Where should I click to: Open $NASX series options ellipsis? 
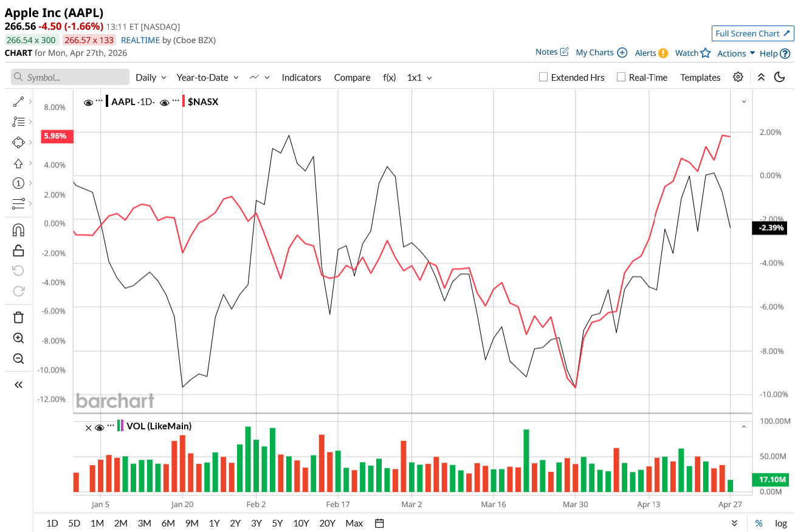tap(176, 100)
